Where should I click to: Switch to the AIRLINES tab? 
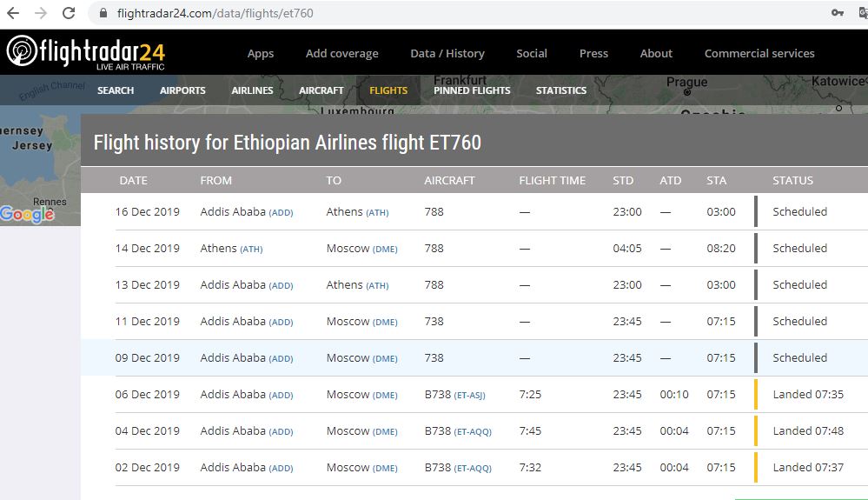(253, 90)
